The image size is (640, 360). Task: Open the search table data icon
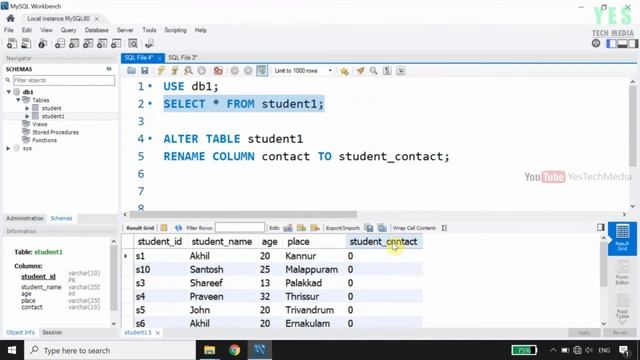133,43
